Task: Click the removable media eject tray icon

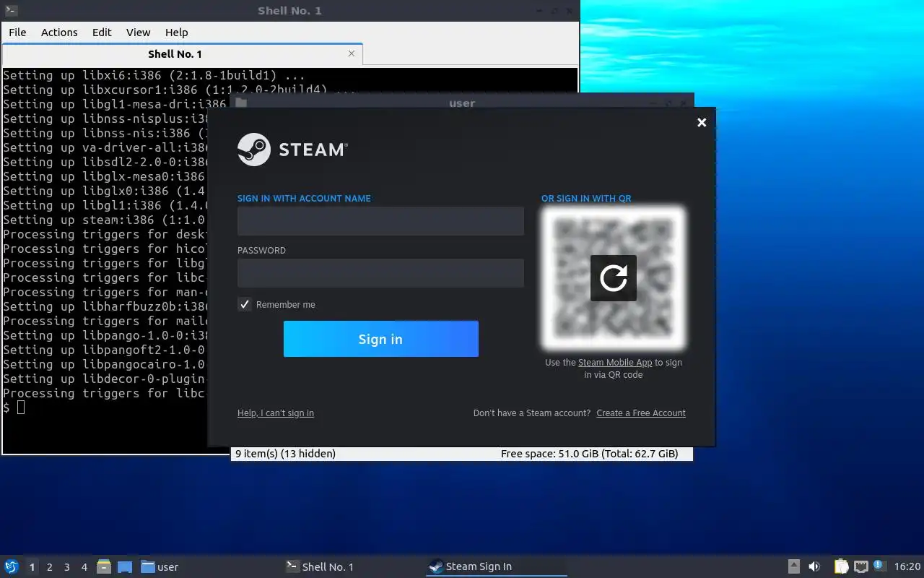Action: pyautogui.click(x=793, y=566)
